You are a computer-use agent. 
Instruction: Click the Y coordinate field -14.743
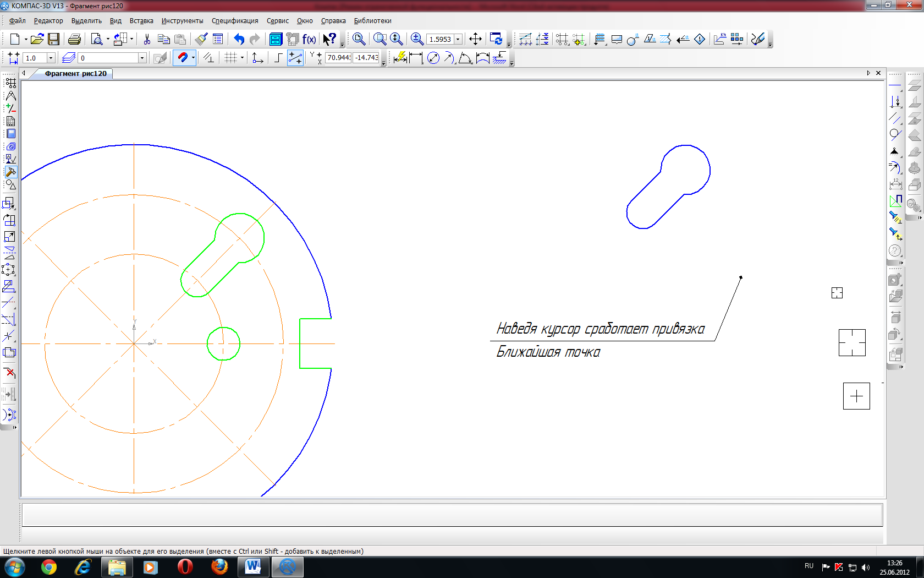[366, 57]
